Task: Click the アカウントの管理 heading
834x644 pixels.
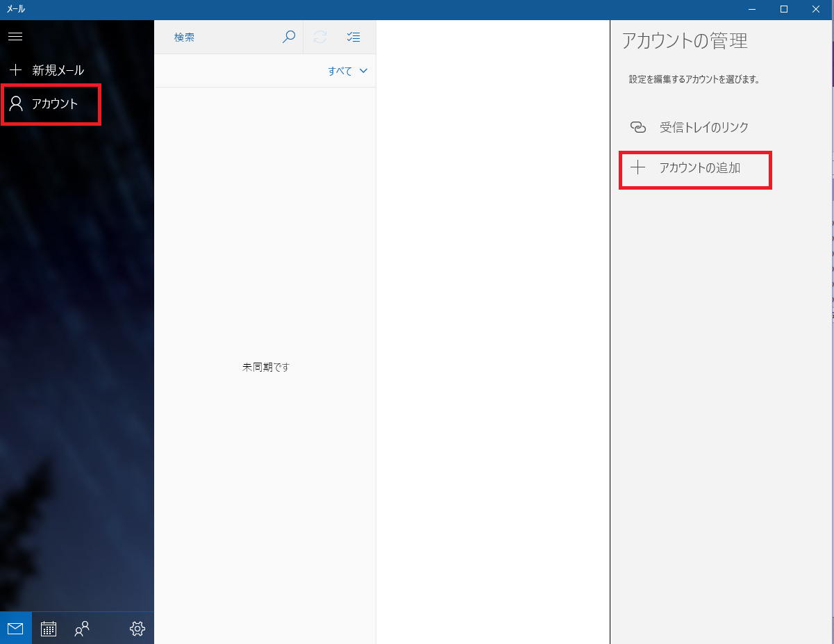Action: [685, 41]
